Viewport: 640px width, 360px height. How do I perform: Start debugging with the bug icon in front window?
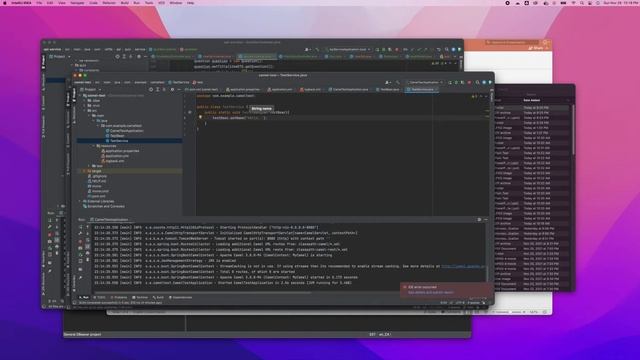click(456, 82)
